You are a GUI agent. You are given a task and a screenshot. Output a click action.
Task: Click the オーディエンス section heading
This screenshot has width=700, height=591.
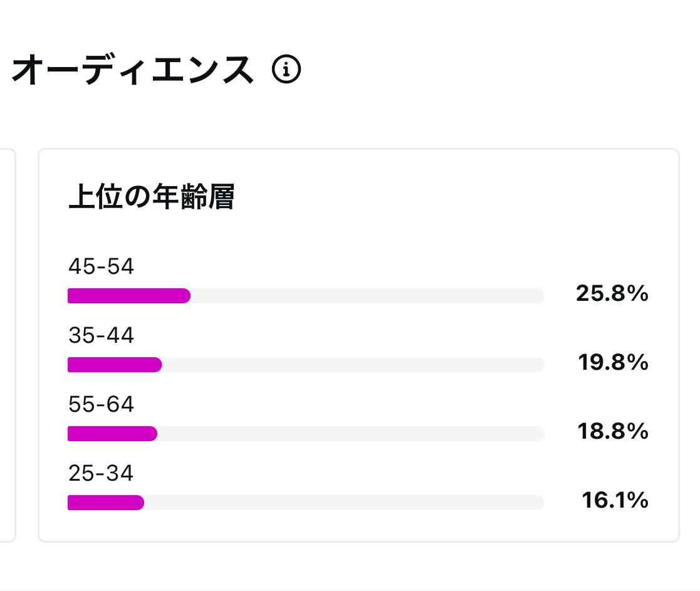click(x=133, y=70)
